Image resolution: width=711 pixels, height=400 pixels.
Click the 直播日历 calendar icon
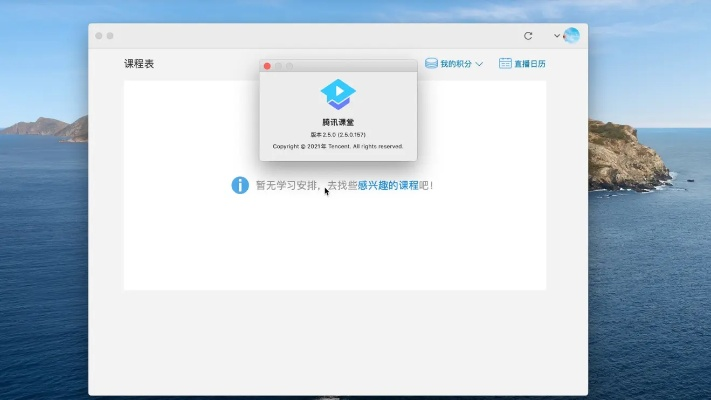[505, 63]
